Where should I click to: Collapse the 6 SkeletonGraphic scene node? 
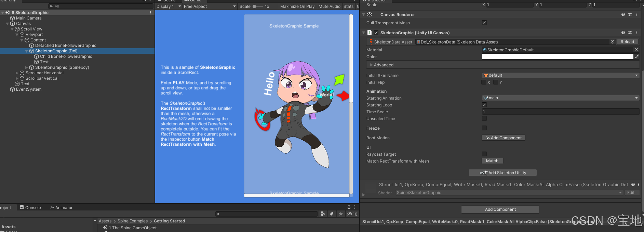tap(3, 13)
